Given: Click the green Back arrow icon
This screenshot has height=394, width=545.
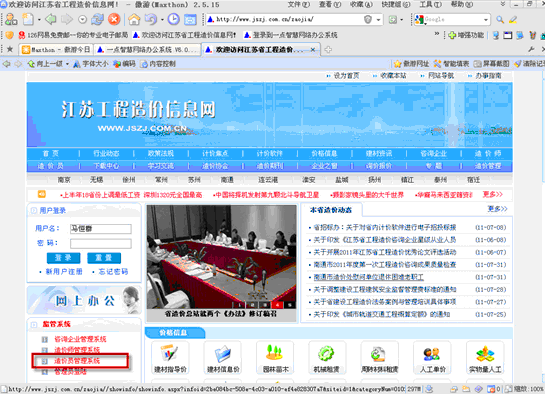Looking at the screenshot, I should point(51,19).
